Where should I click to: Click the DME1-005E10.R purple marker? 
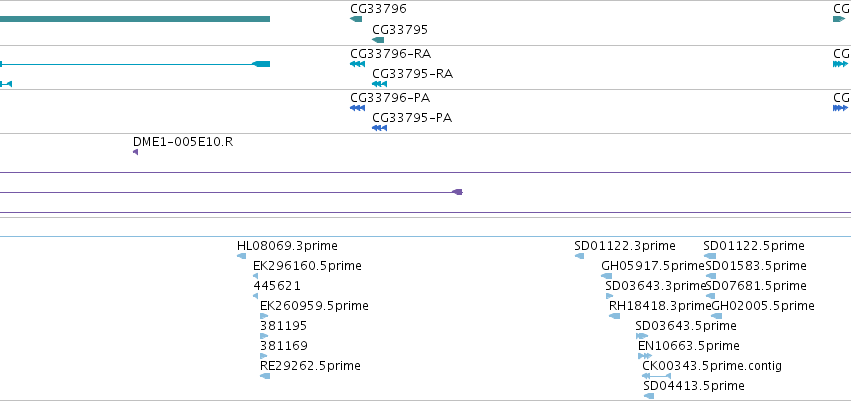point(136,152)
